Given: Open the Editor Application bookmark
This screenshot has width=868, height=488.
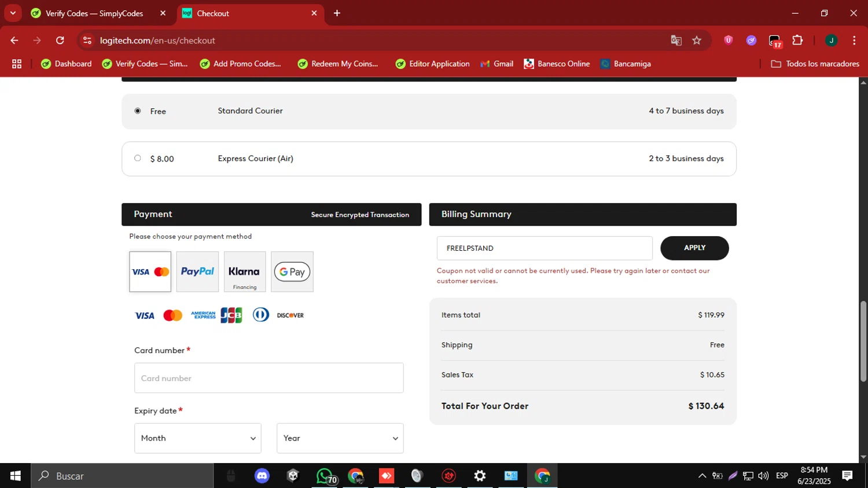Looking at the screenshot, I should (433, 64).
